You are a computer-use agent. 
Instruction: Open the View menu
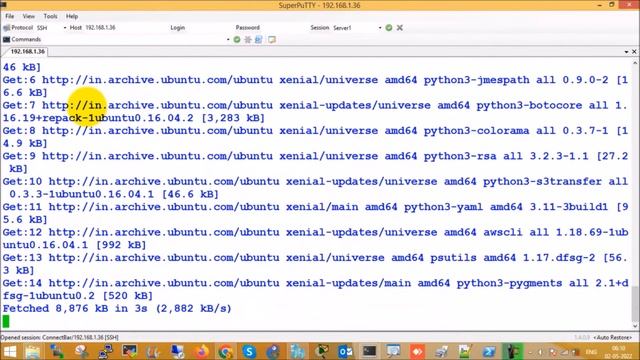pyautogui.click(x=29, y=16)
